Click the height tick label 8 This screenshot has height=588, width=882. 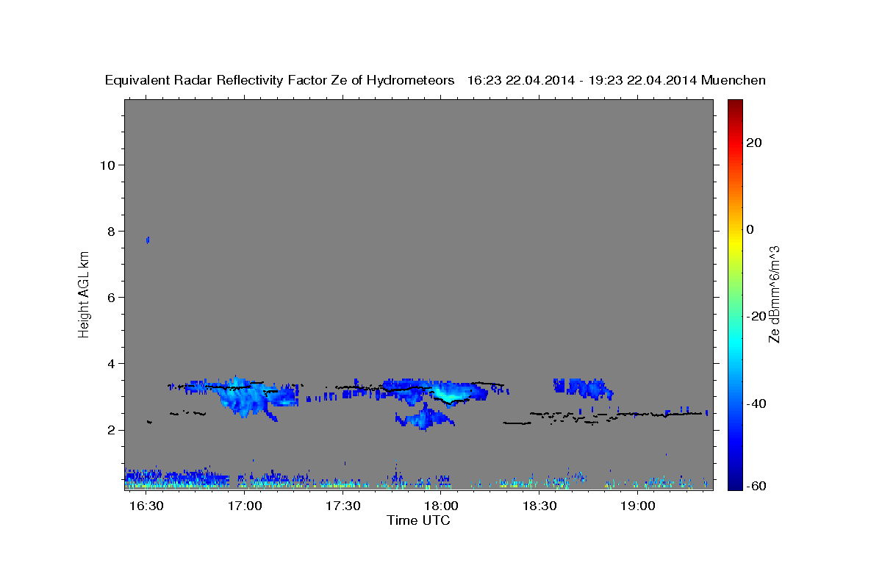pos(112,231)
